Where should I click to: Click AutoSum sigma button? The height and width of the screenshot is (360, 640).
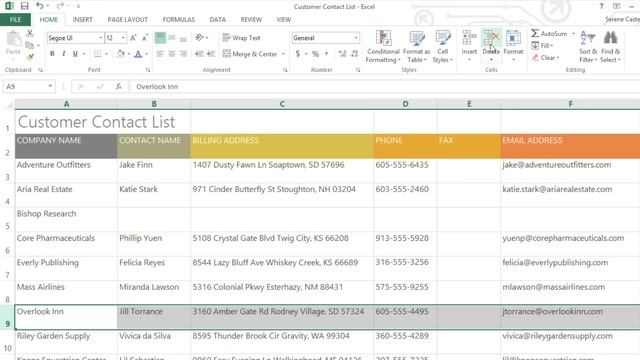(x=549, y=33)
